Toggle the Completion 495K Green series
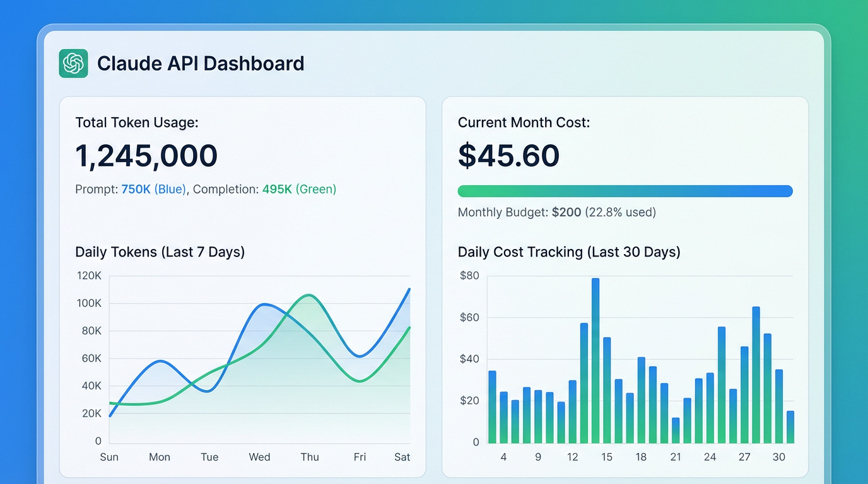This screenshot has height=484, width=868. [x=299, y=189]
